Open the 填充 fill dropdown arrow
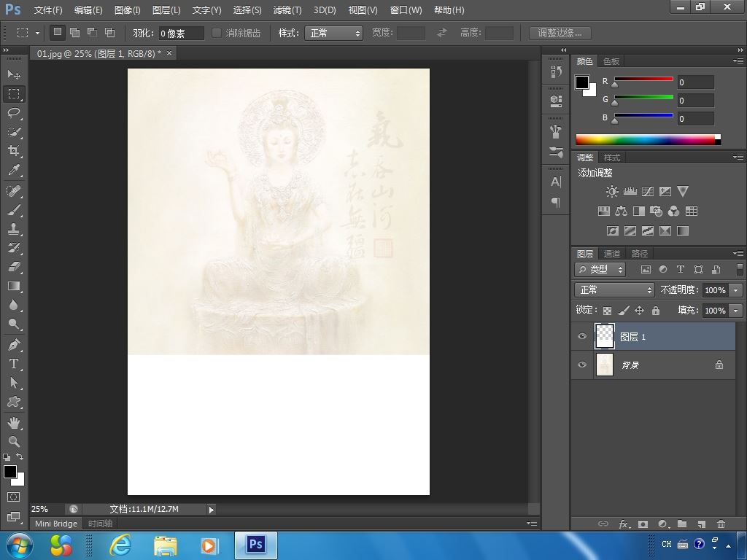The width and height of the screenshot is (747, 560). [x=736, y=311]
